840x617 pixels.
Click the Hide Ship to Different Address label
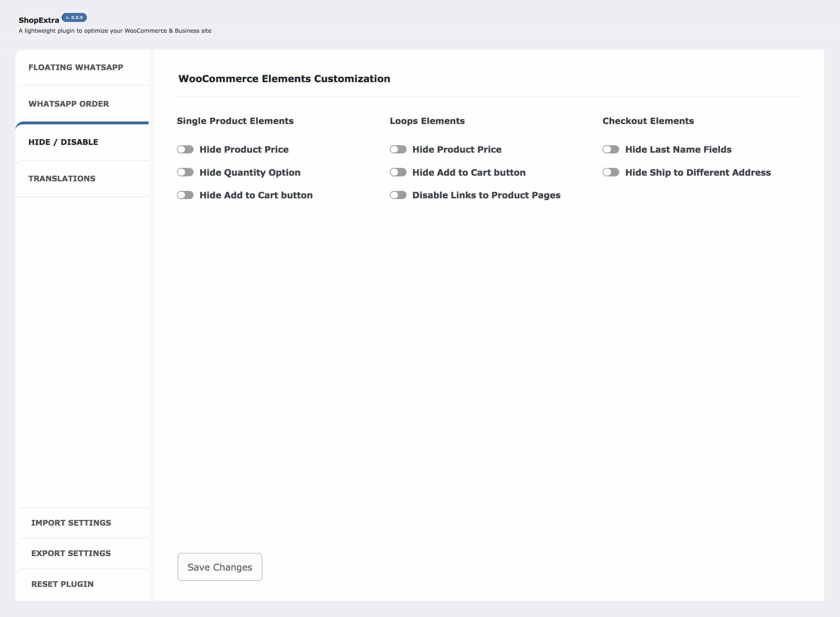point(698,172)
